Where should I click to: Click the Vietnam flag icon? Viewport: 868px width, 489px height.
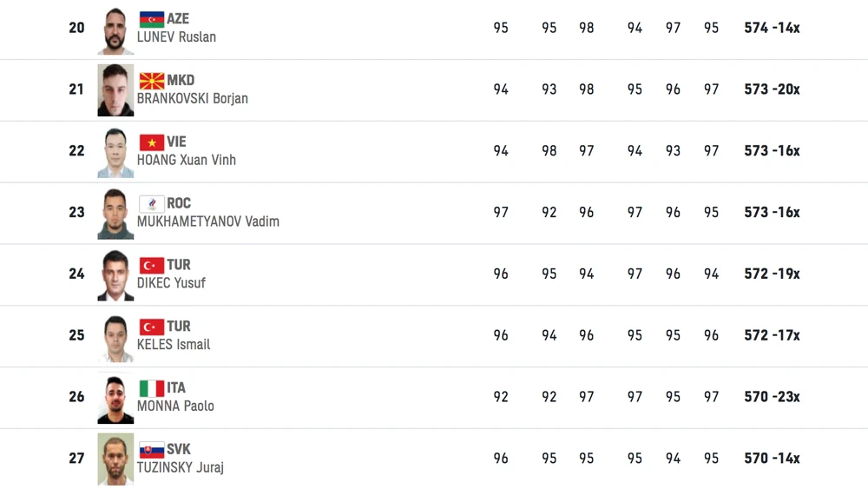point(151,142)
